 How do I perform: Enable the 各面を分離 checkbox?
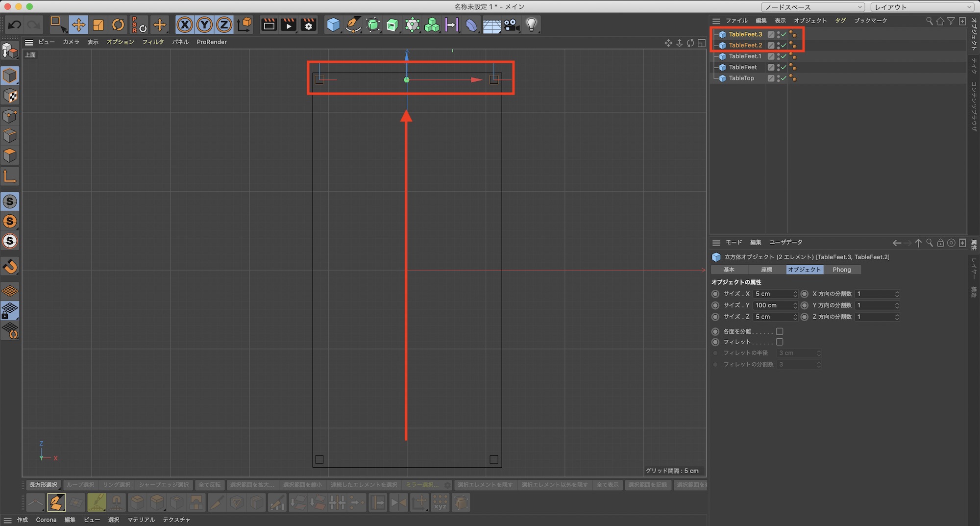780,331
